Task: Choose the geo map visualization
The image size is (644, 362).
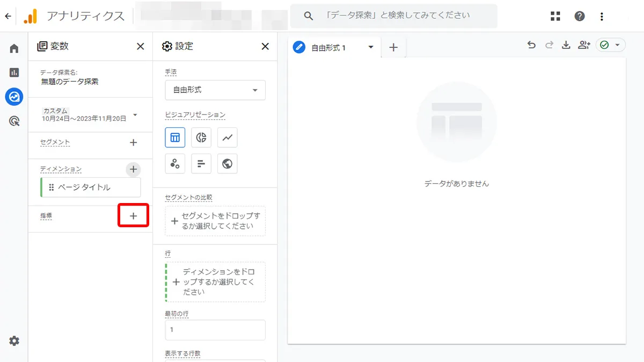Action: click(226, 163)
